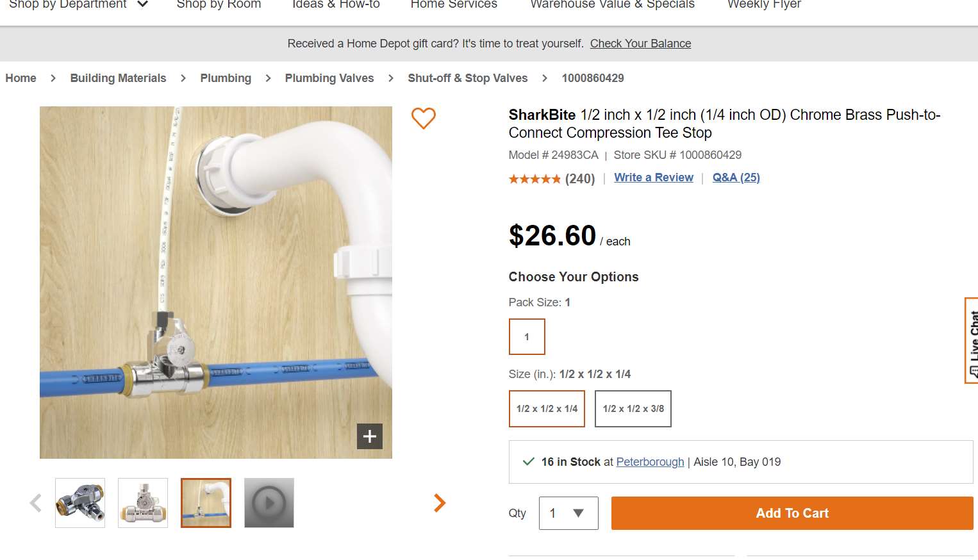
Task: Enlarge product image with plus icon
Action: [370, 436]
